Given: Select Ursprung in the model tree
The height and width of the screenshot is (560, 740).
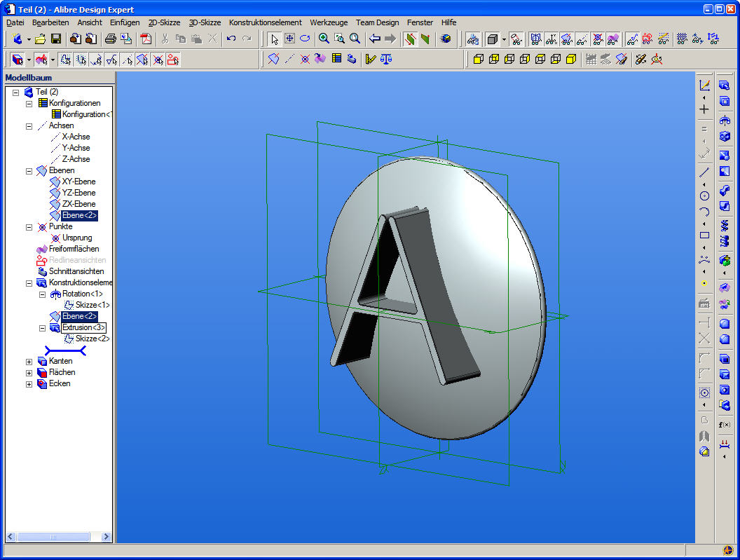Looking at the screenshot, I should (x=77, y=238).
